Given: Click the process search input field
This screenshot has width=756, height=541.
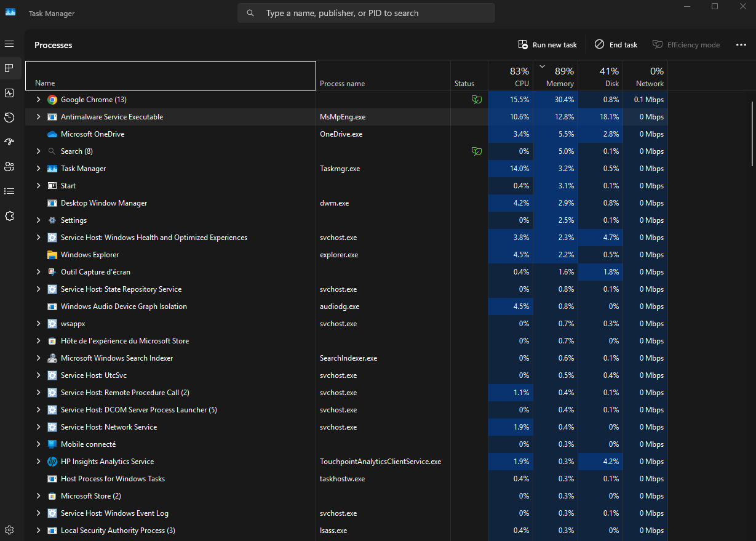Looking at the screenshot, I should tap(366, 13).
